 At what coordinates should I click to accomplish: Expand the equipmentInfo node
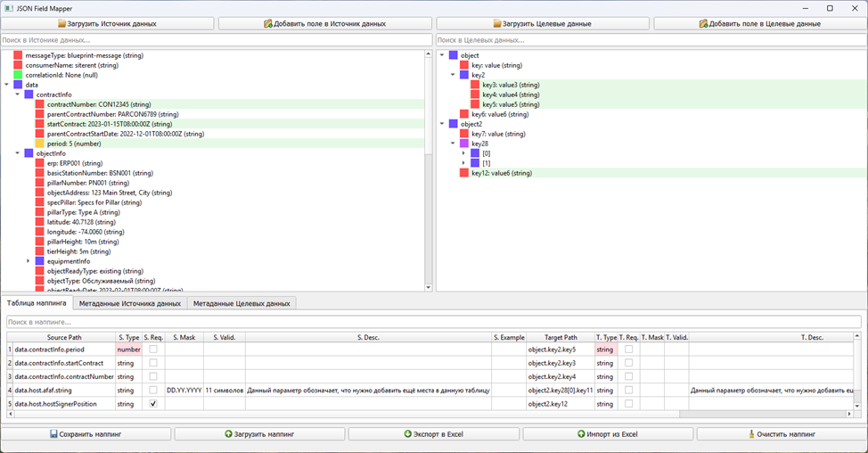point(29,261)
